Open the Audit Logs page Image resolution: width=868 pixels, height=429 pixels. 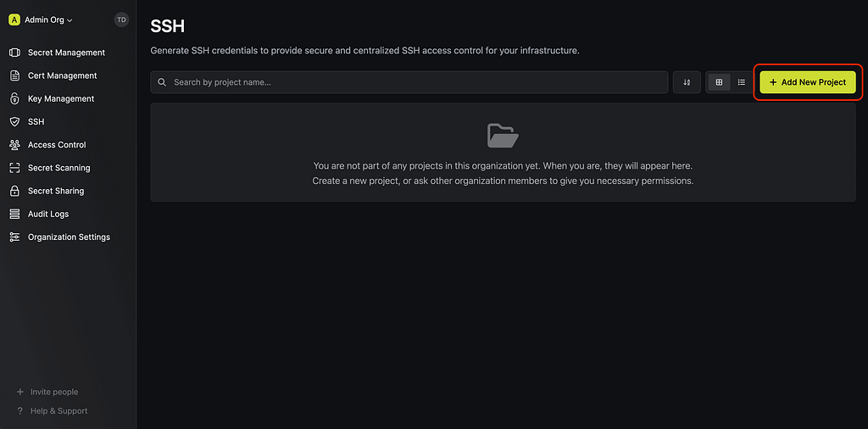pyautogui.click(x=48, y=214)
